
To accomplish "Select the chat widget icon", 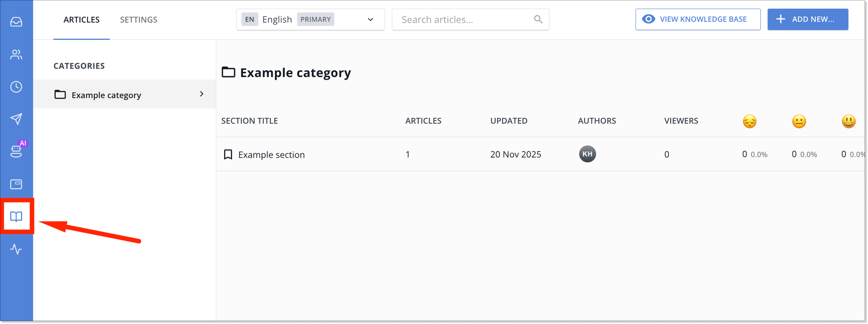I will pyautogui.click(x=16, y=184).
